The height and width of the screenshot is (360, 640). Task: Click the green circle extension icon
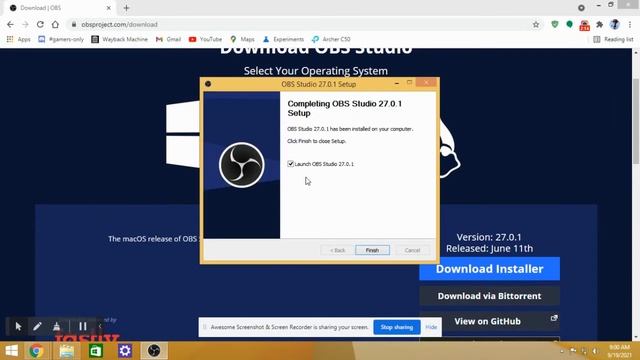[x=569, y=24]
